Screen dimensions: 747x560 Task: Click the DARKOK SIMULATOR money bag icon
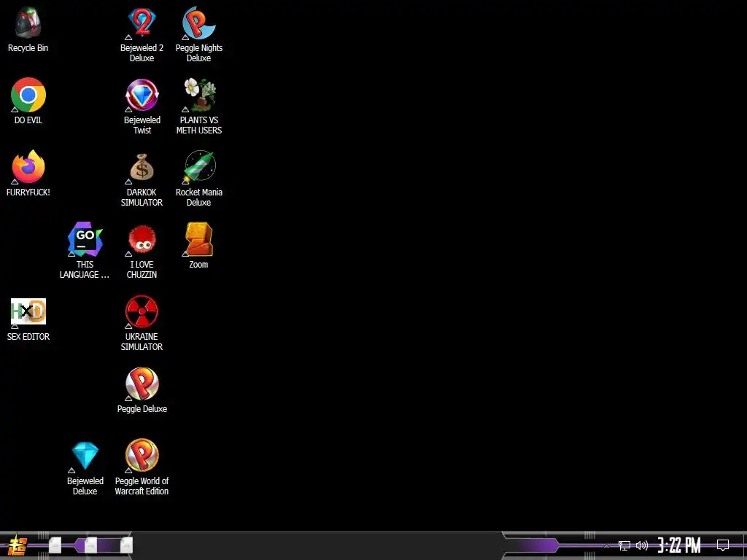click(142, 167)
